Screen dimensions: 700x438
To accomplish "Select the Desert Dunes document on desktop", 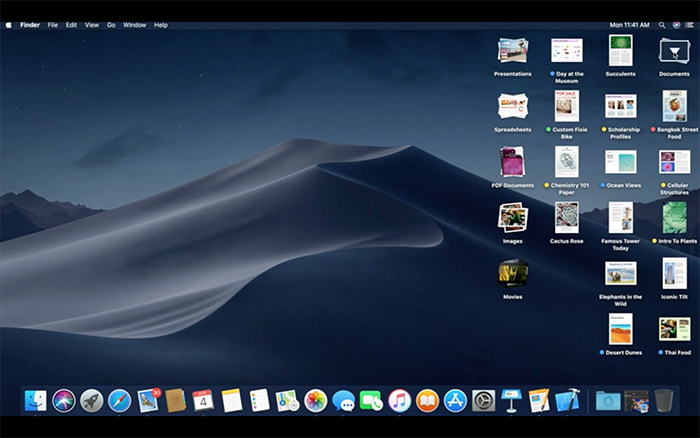I will (x=620, y=328).
